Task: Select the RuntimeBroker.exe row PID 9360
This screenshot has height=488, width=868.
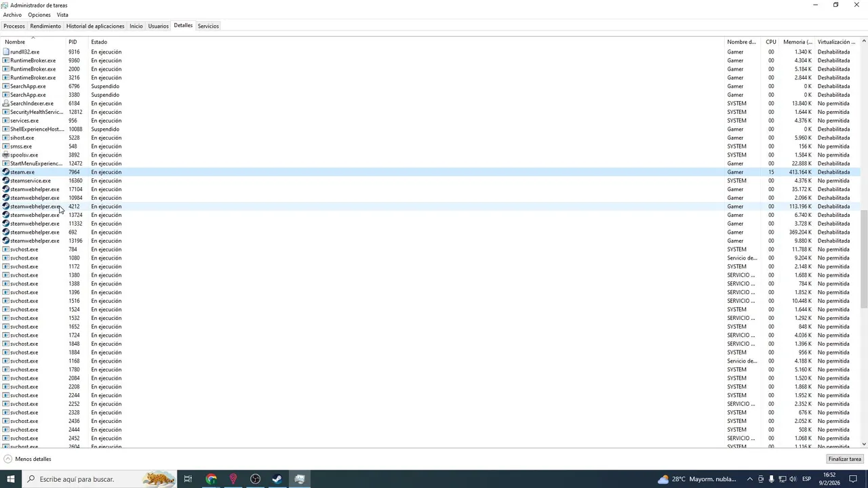Action: [431, 60]
